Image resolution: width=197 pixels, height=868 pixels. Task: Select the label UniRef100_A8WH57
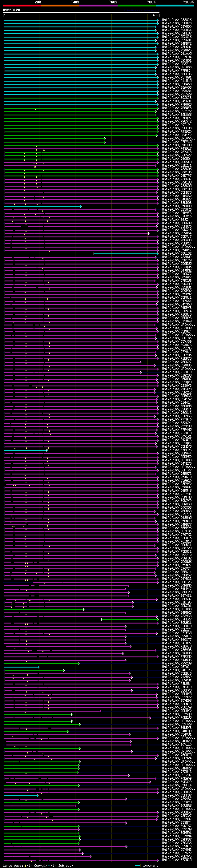coord(177,812)
